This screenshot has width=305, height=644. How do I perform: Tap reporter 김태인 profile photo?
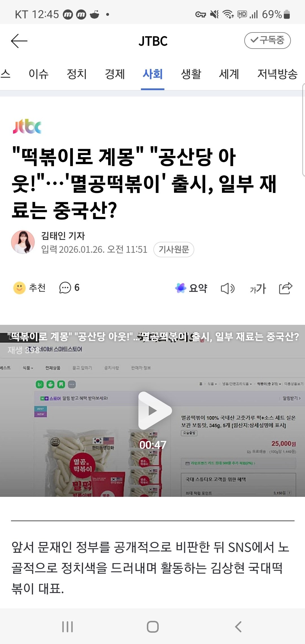[x=23, y=242]
